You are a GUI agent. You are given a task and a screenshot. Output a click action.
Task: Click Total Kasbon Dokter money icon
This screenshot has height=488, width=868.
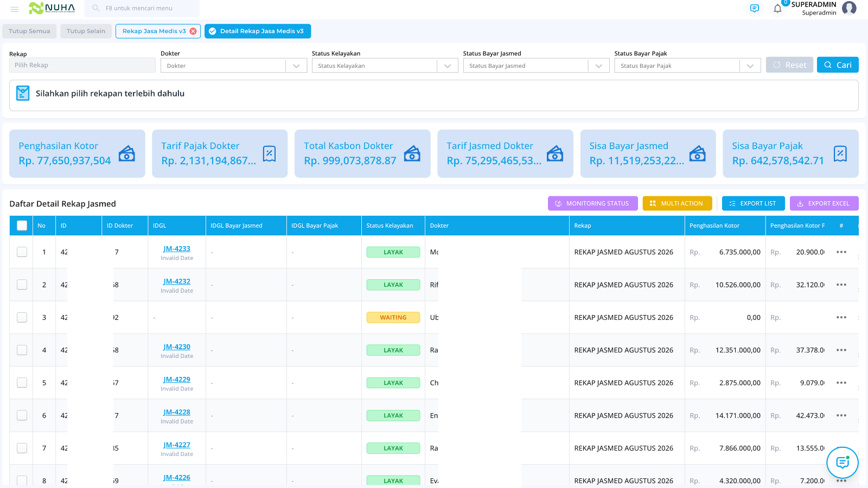coord(412,153)
